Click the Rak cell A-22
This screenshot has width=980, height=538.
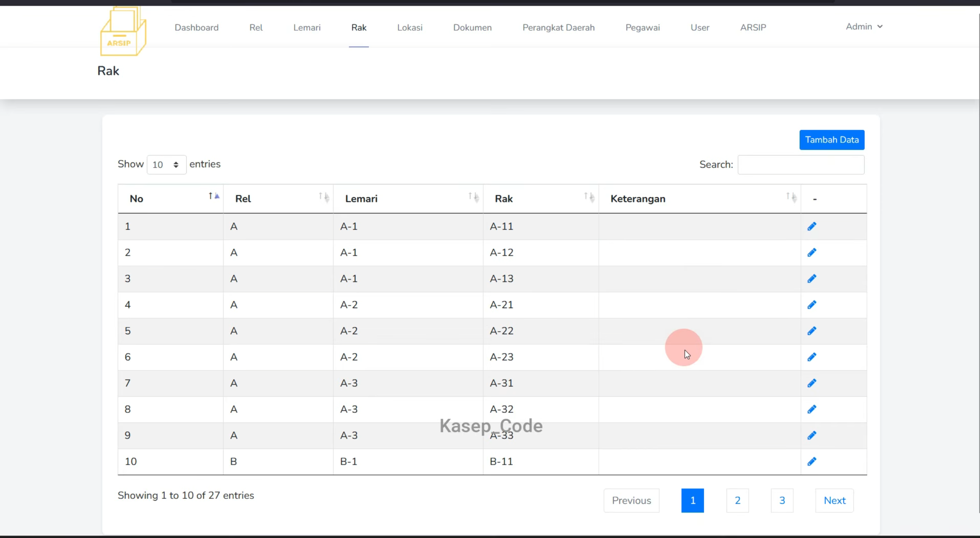(x=541, y=331)
